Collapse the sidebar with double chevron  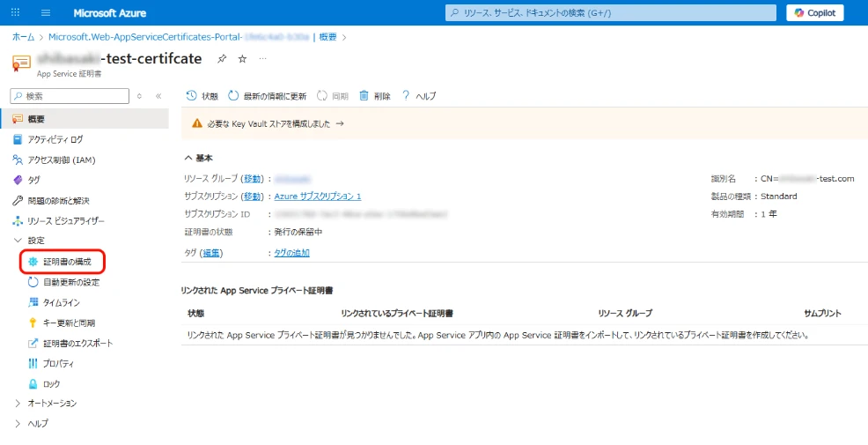click(158, 96)
